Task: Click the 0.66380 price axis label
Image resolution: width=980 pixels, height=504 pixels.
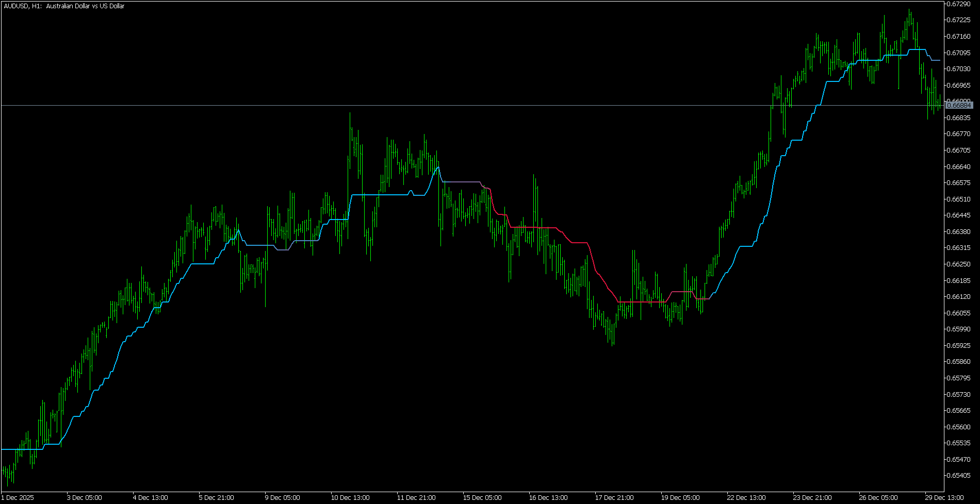Action: tap(959, 231)
